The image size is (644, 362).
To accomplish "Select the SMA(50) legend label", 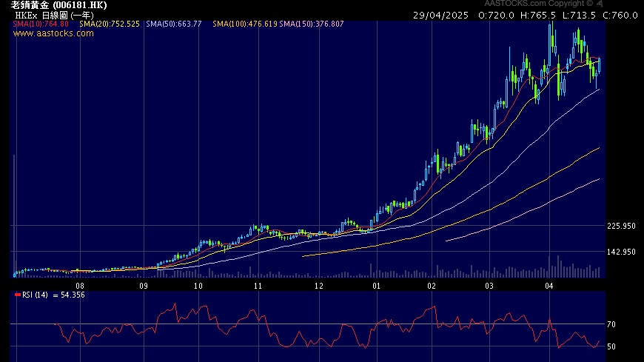I will pos(173,24).
